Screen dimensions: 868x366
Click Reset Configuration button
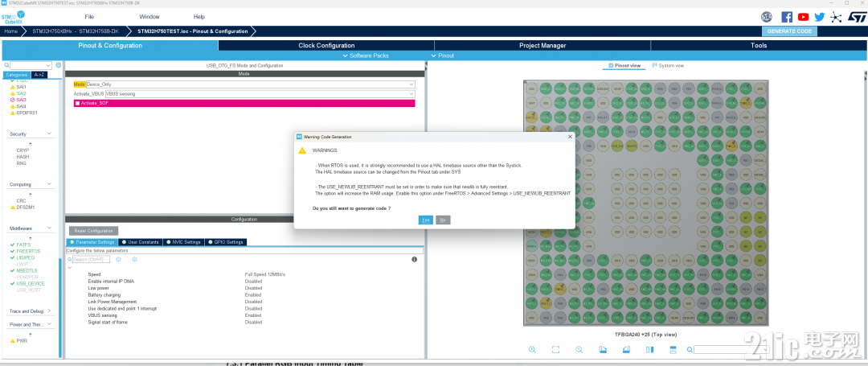[93, 230]
